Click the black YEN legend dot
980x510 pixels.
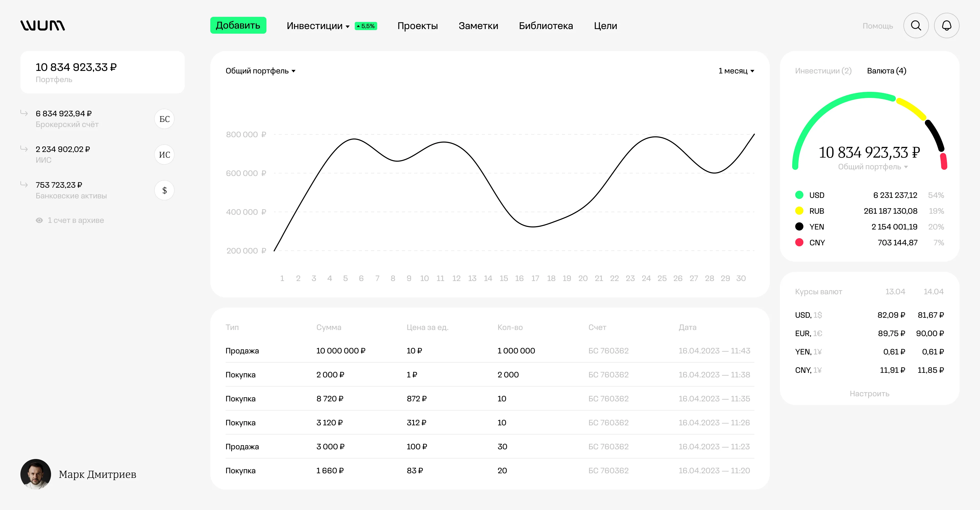click(x=799, y=226)
